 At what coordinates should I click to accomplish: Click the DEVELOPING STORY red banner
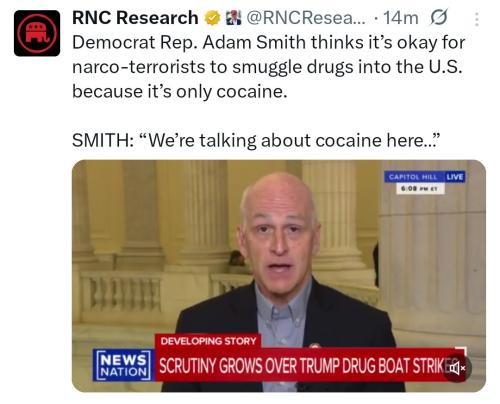(208, 341)
